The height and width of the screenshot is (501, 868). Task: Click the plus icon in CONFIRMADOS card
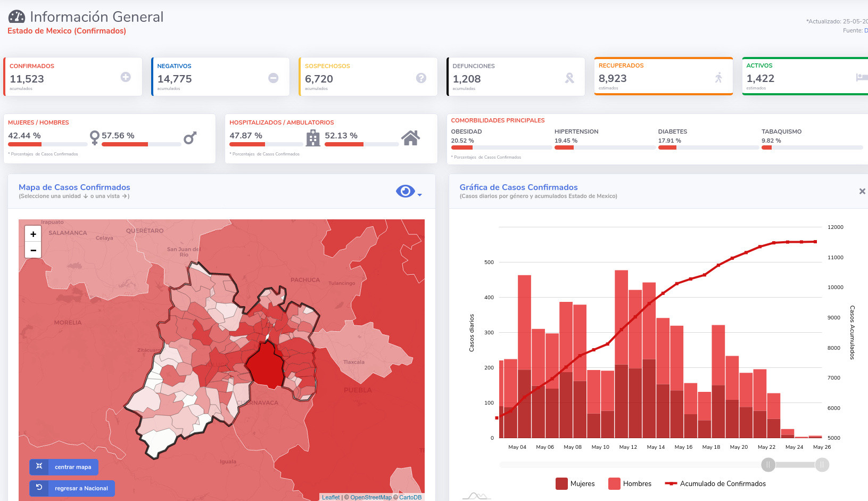click(126, 77)
